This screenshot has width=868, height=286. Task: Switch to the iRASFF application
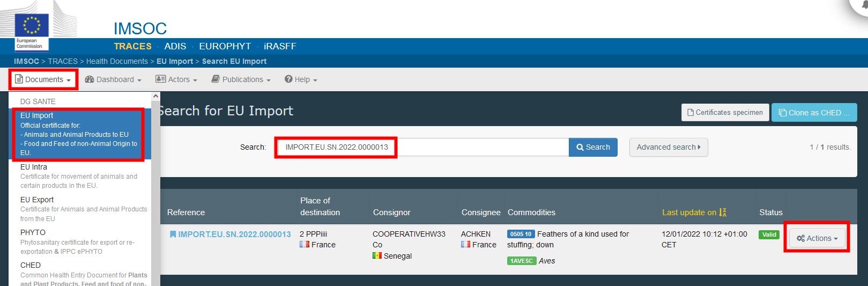pos(280,46)
